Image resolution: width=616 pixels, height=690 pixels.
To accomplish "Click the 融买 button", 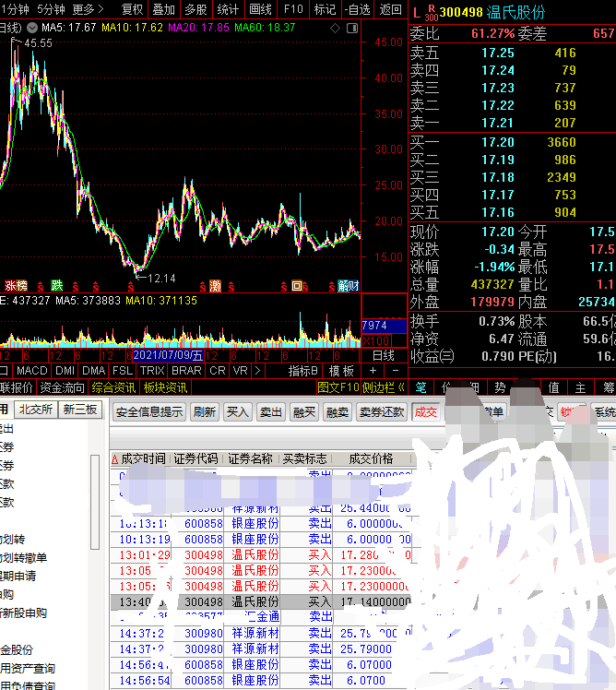I will point(304,412).
